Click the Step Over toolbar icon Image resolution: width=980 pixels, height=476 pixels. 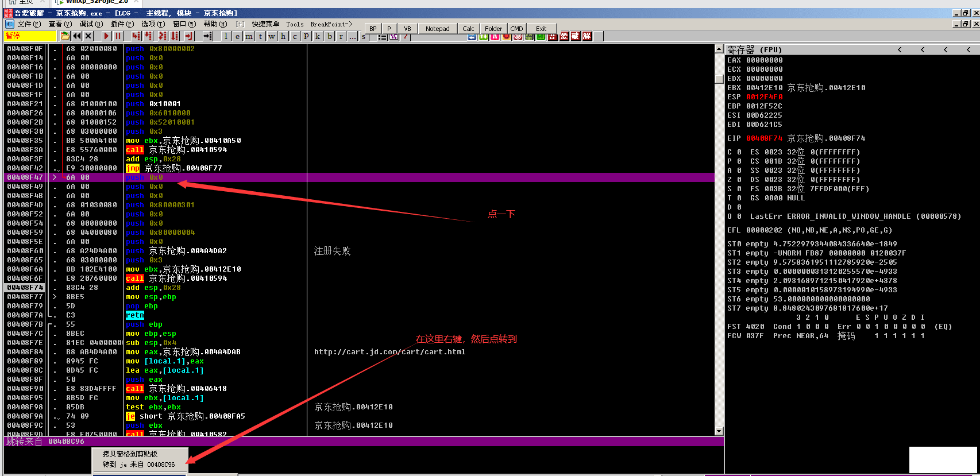[x=148, y=36]
